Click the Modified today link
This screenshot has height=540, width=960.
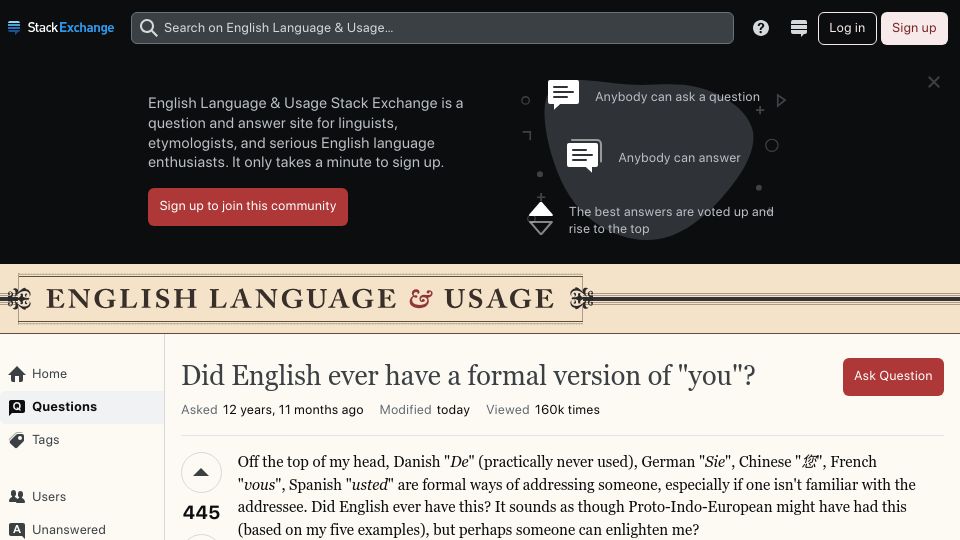[424, 410]
